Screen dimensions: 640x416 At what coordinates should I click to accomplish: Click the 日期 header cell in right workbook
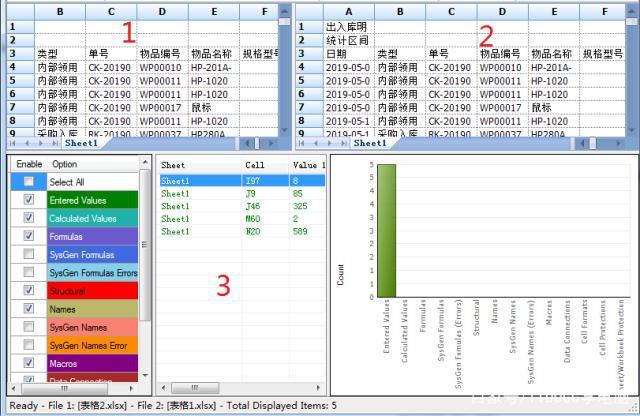click(x=349, y=54)
